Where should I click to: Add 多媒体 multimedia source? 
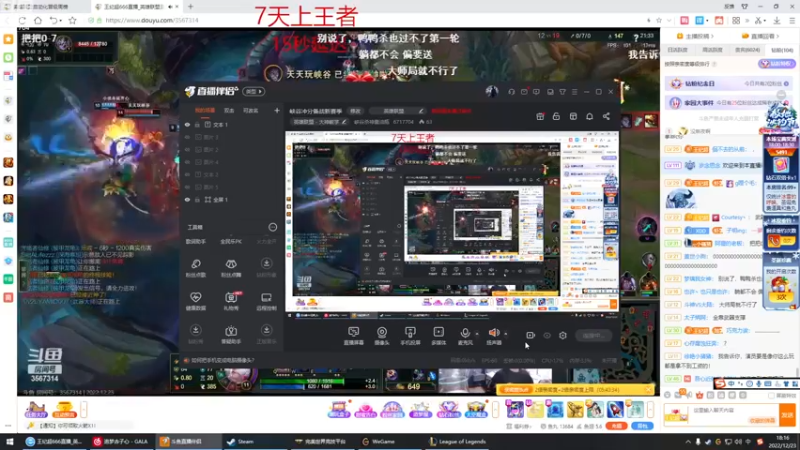click(x=439, y=336)
